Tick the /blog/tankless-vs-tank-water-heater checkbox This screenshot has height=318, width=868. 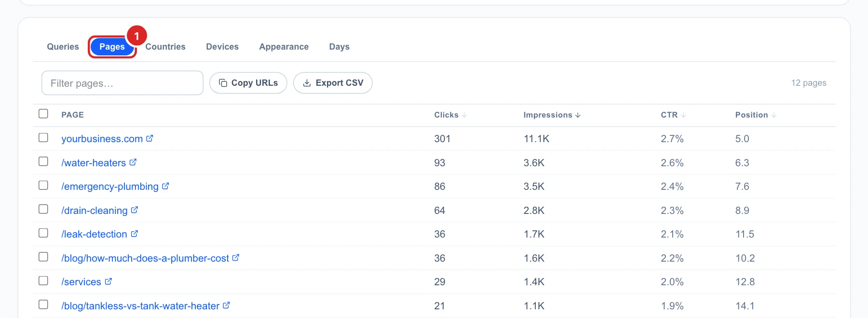[x=43, y=305]
